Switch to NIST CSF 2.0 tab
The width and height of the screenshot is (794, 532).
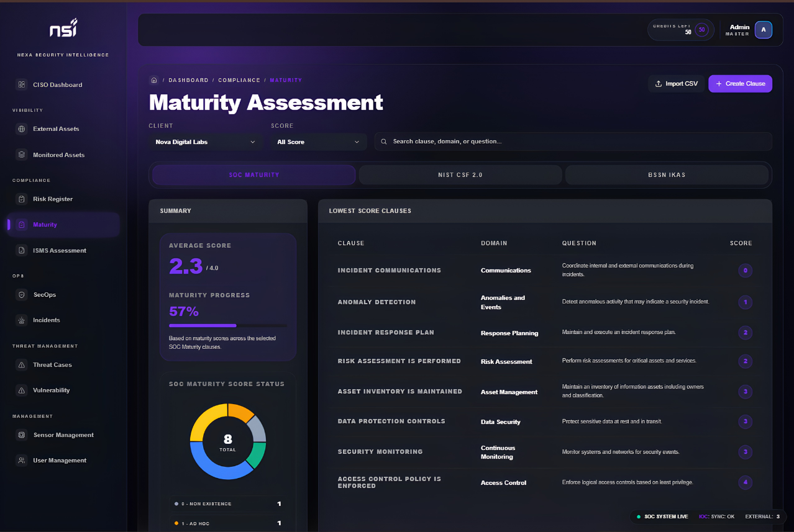(x=460, y=175)
